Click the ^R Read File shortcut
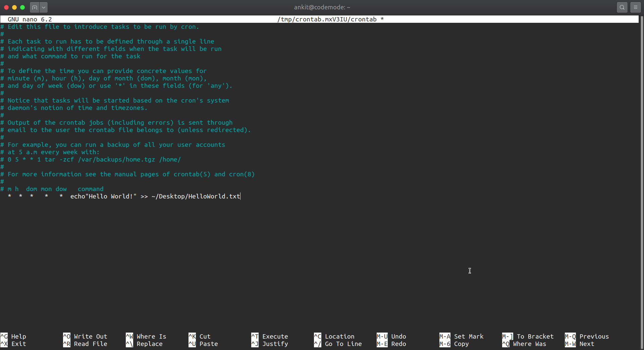 [85, 344]
